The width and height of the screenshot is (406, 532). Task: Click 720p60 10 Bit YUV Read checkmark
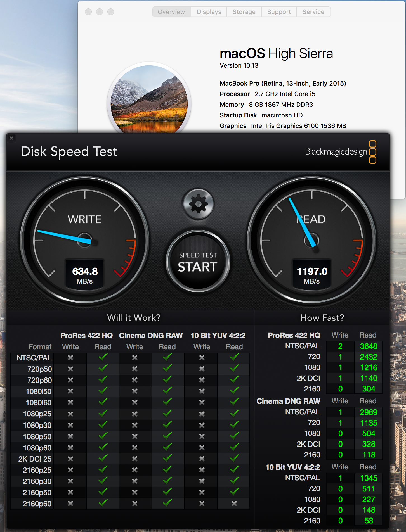pos(234,379)
